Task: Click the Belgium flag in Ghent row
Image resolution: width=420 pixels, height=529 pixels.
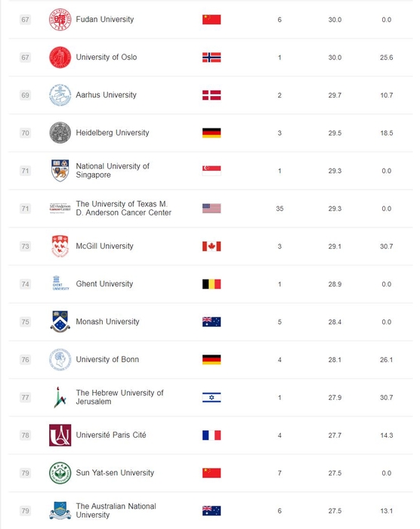Action: tap(212, 284)
